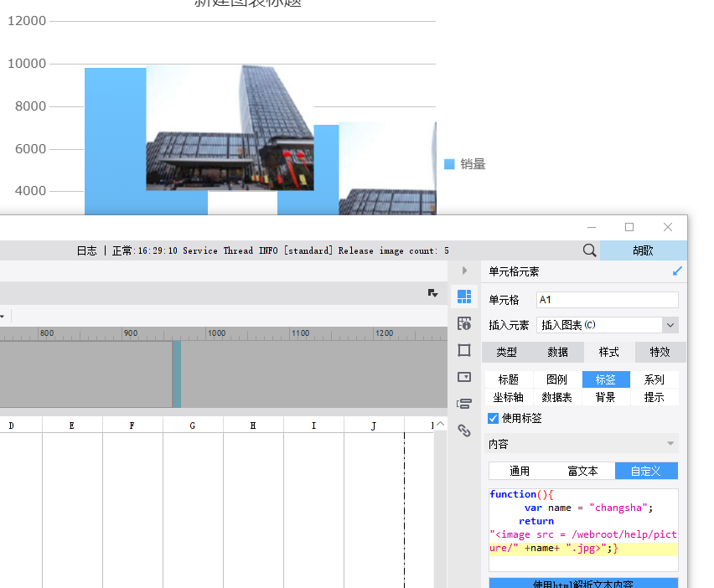Open the conditional attributes panel icon

(x=464, y=403)
